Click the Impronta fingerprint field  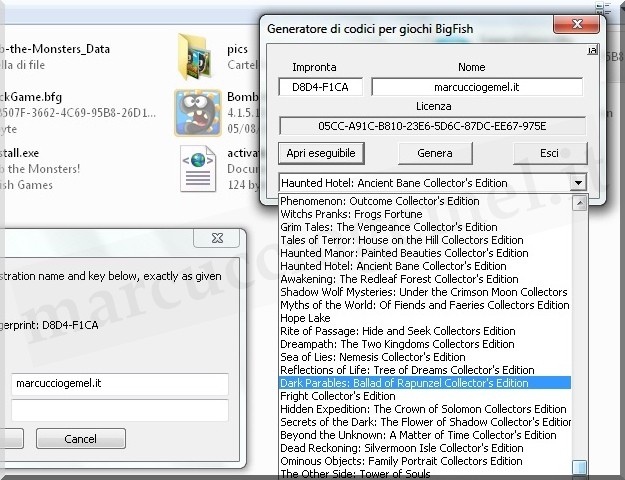pos(320,87)
